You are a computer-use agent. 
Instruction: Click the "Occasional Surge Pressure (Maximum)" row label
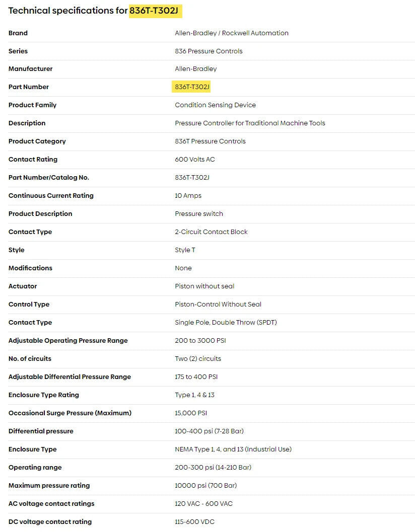tap(70, 413)
